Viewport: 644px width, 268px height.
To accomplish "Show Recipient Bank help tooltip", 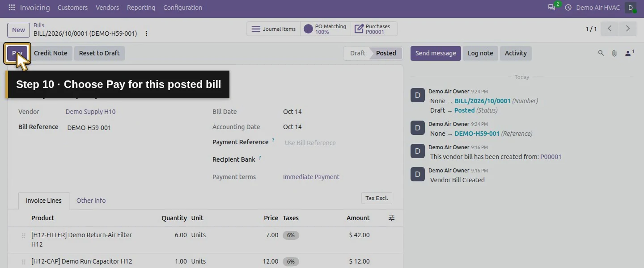I will pos(260,158).
